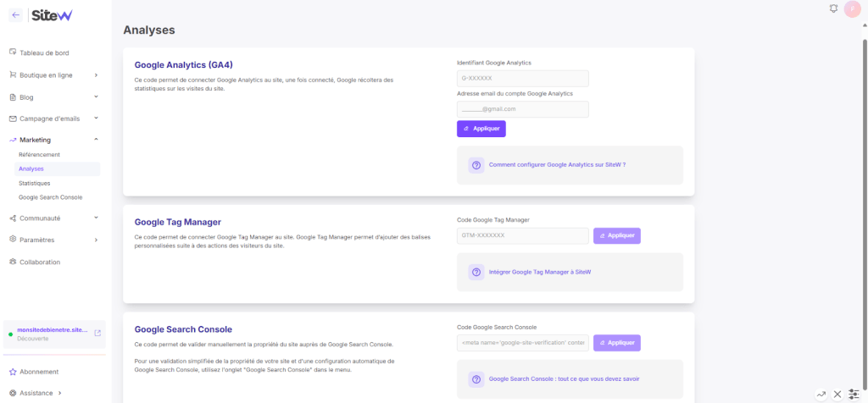Image resolution: width=868 pixels, height=403 pixels.
Task: Click the monsitedebienetre site name link
Action: point(52,329)
